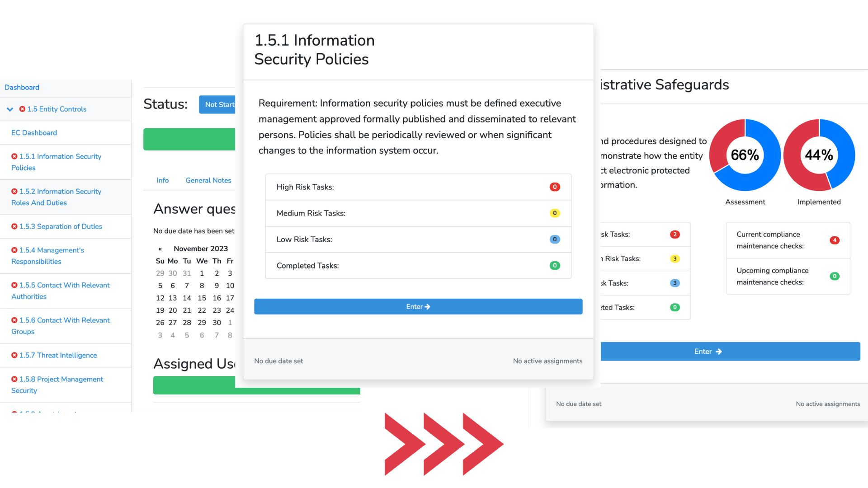
Task: Click error icon next to 1.5.5 Contact With Relevant Authorities
Action: (x=14, y=285)
